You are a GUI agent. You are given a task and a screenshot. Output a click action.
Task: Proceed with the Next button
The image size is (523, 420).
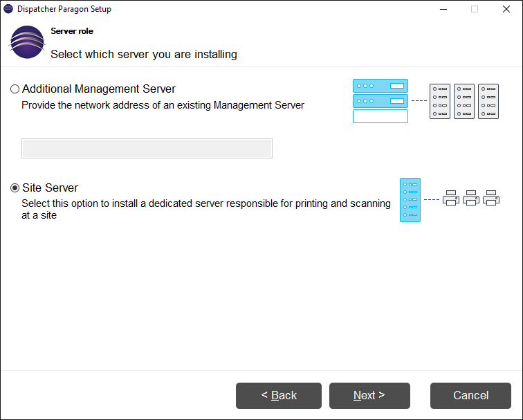(369, 396)
